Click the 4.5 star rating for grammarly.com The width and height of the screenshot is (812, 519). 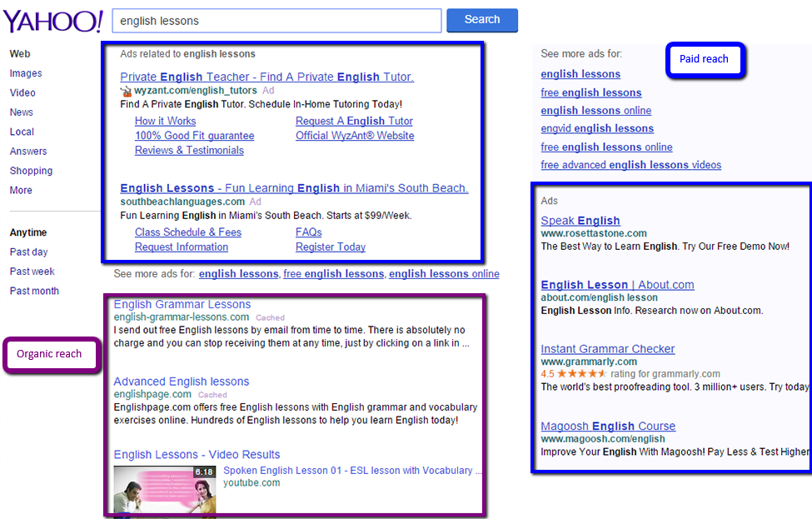[x=630, y=374]
